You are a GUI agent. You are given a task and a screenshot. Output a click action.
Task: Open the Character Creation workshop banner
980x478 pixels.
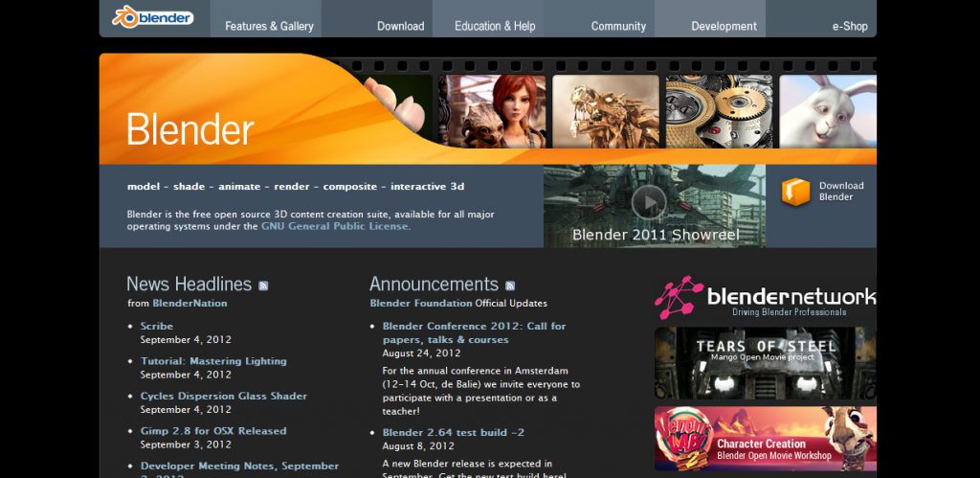(766, 439)
